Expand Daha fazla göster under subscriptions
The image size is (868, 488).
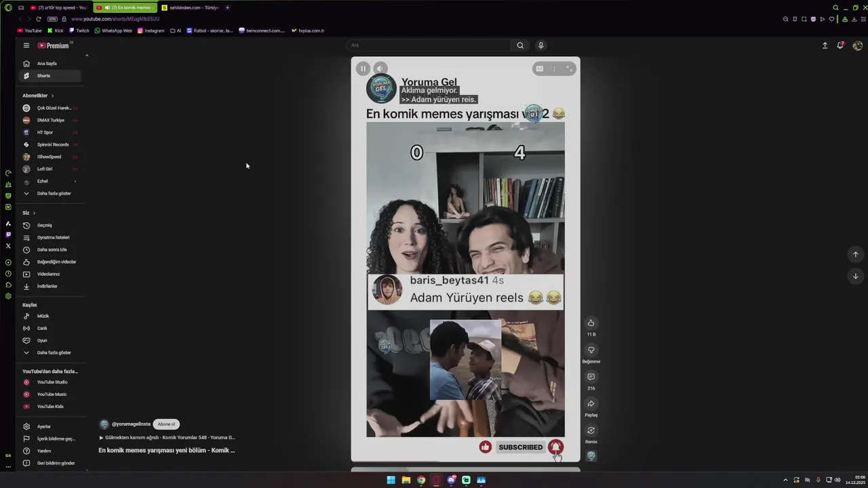pos(50,193)
